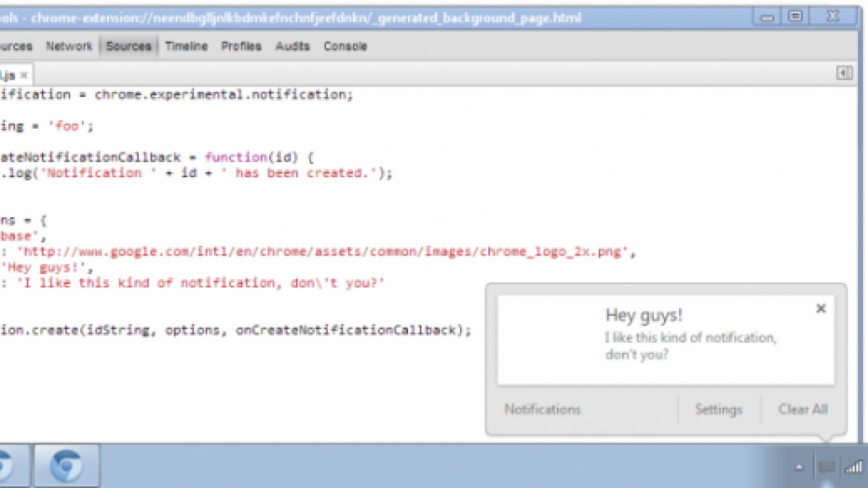Close the open .js file tab
Screen dimensions: 868x488
point(24,75)
